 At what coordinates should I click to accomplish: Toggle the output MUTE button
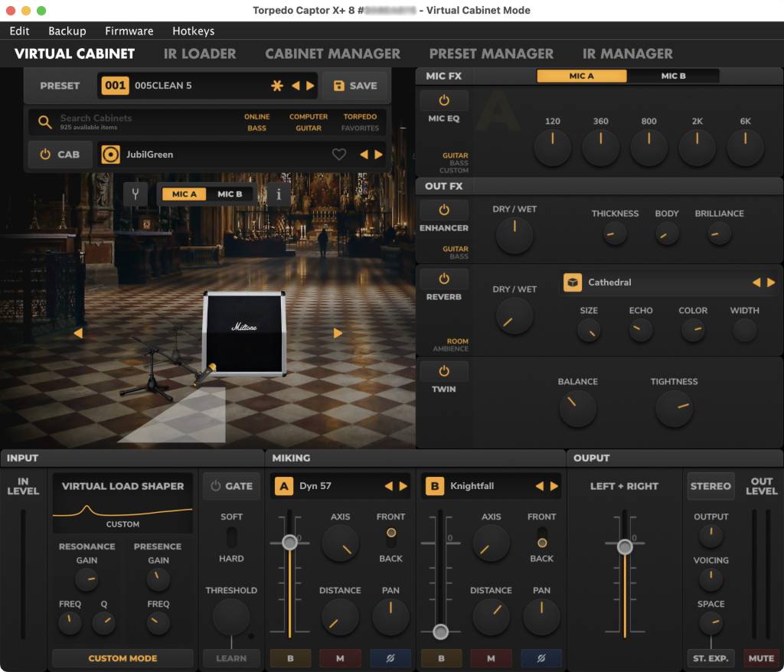[x=761, y=658]
